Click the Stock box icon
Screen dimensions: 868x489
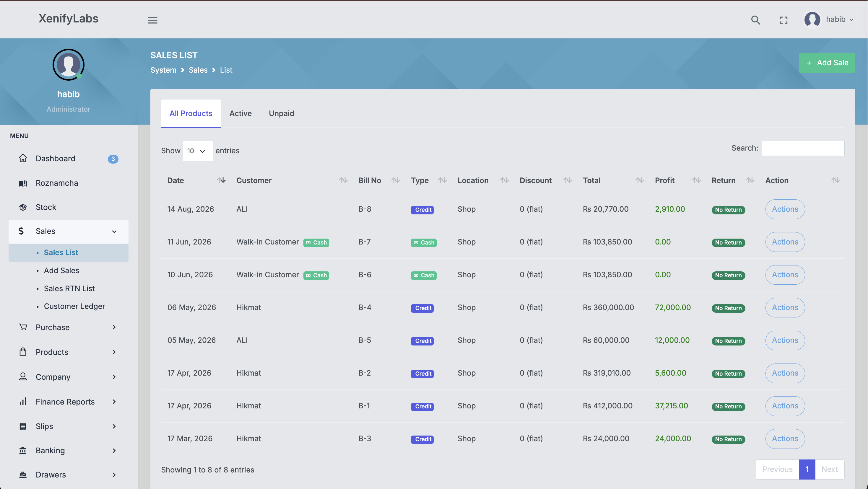[x=22, y=208]
